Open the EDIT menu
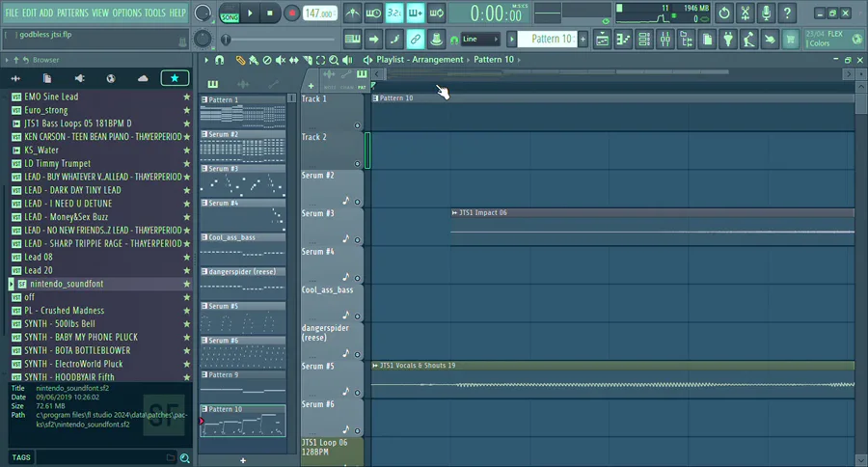The width and height of the screenshot is (868, 467). (29, 13)
